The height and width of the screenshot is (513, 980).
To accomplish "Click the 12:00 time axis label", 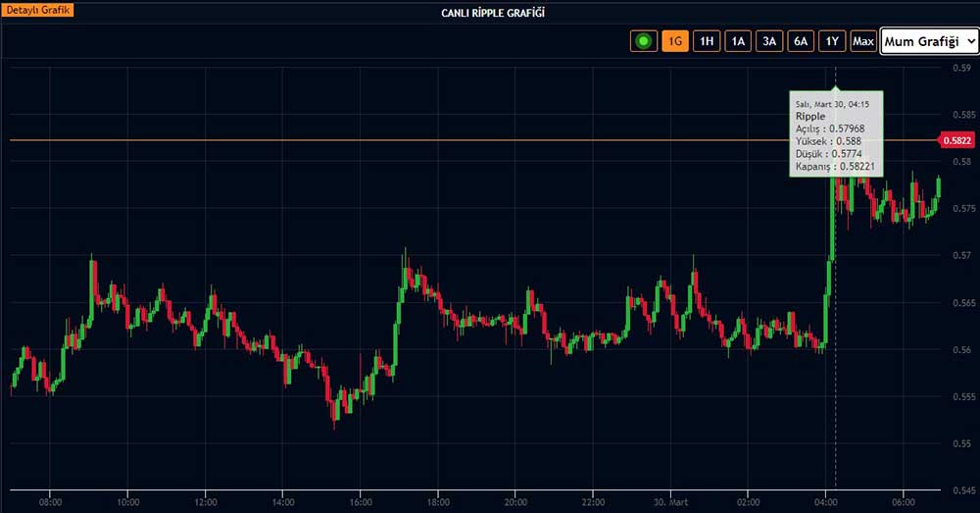I will (x=206, y=502).
